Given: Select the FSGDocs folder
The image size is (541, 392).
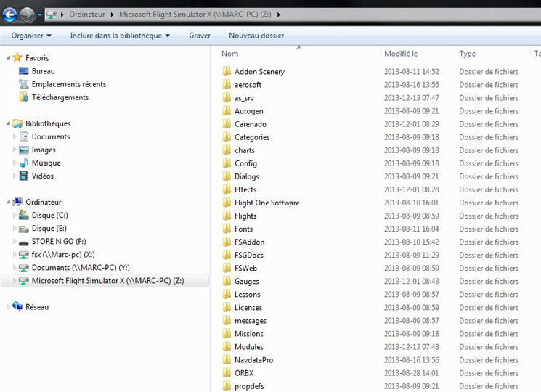Looking at the screenshot, I should point(249,255).
